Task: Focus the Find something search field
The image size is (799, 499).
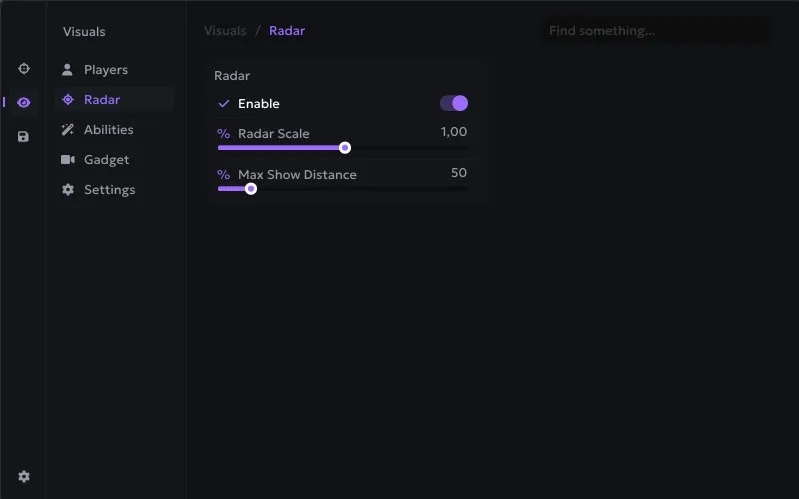Action: tap(656, 31)
